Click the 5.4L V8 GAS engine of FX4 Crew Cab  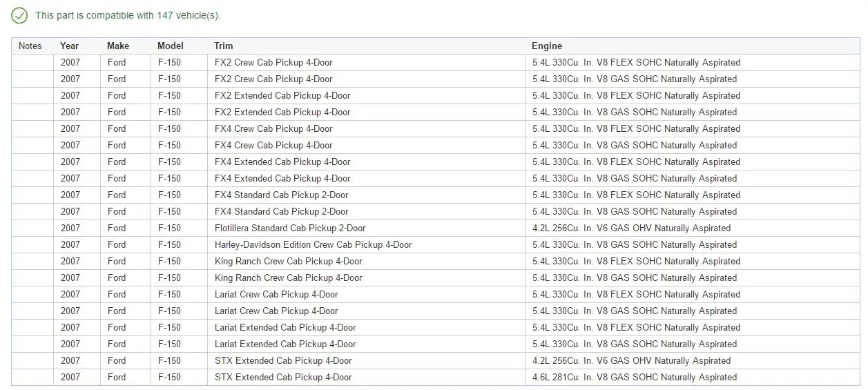[635, 145]
